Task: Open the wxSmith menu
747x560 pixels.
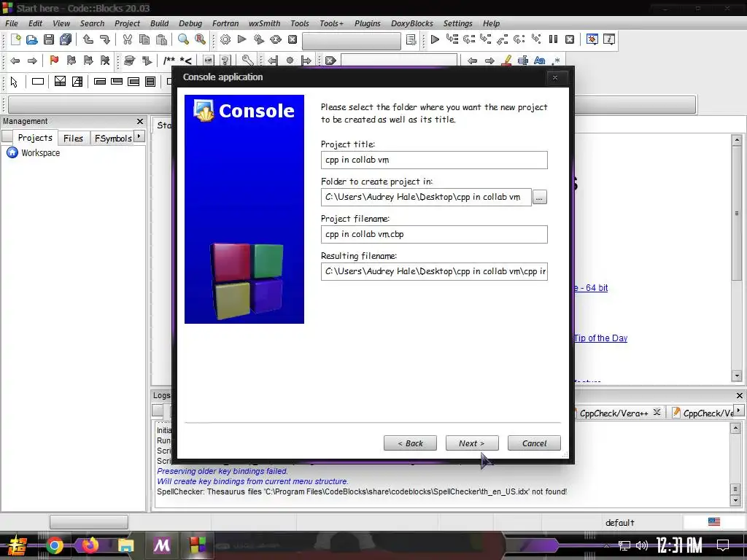Action: [264, 23]
